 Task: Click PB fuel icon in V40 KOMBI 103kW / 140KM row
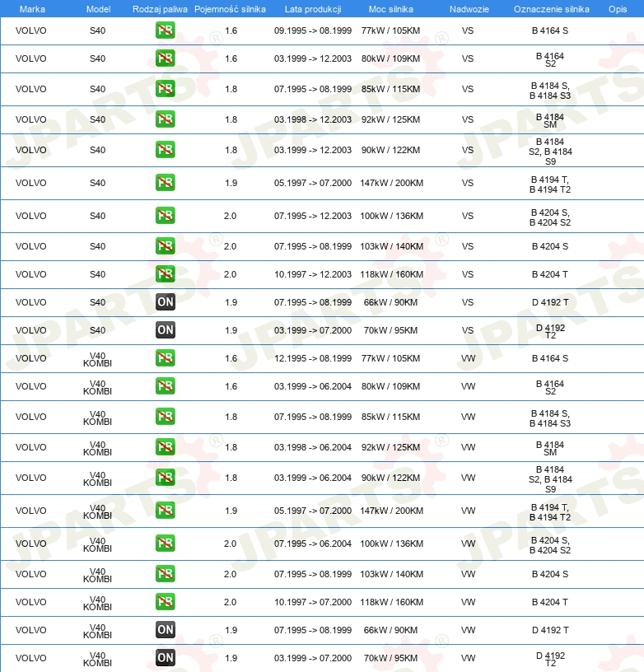166,574
